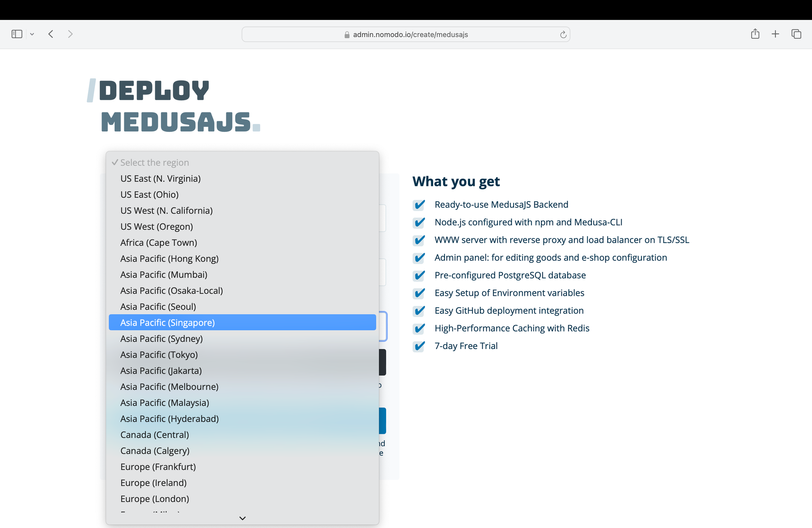Select Canada (Central) region option
The width and height of the screenshot is (812, 528).
point(154,435)
